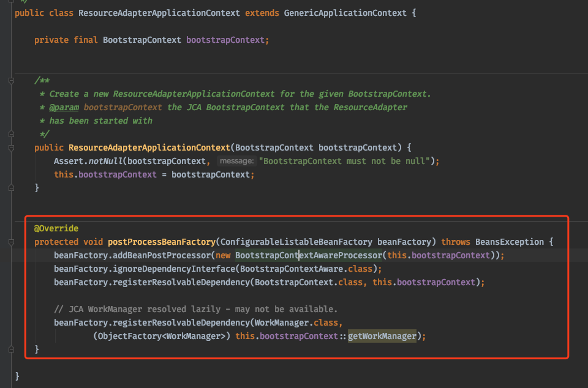Click registerResolvableDependency on the WorkManager.class line

pyautogui.click(x=181, y=323)
